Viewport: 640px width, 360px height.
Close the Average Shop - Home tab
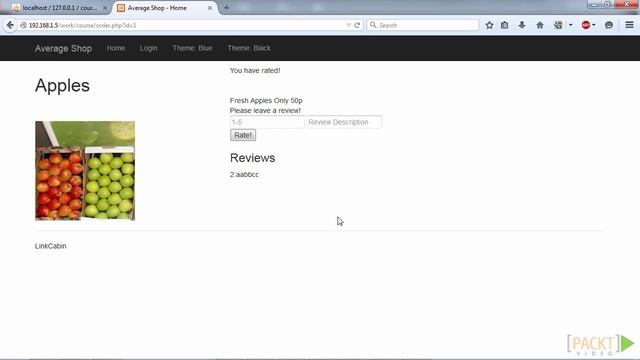click(x=210, y=8)
